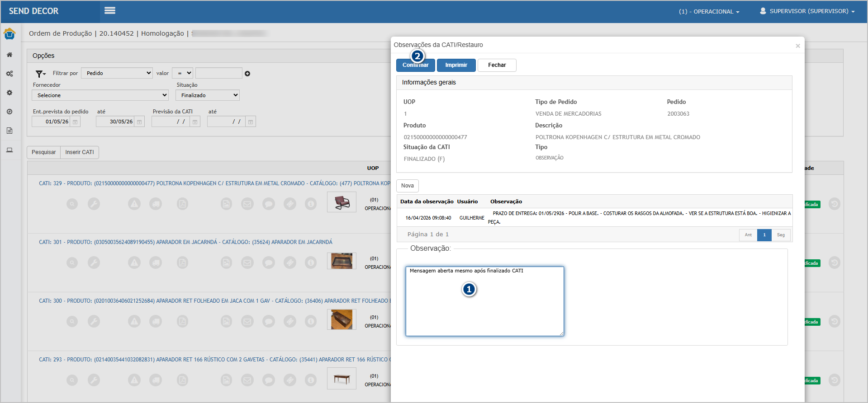The height and width of the screenshot is (403, 868).
Task: Go to the home icon in sidebar
Action: click(x=9, y=55)
